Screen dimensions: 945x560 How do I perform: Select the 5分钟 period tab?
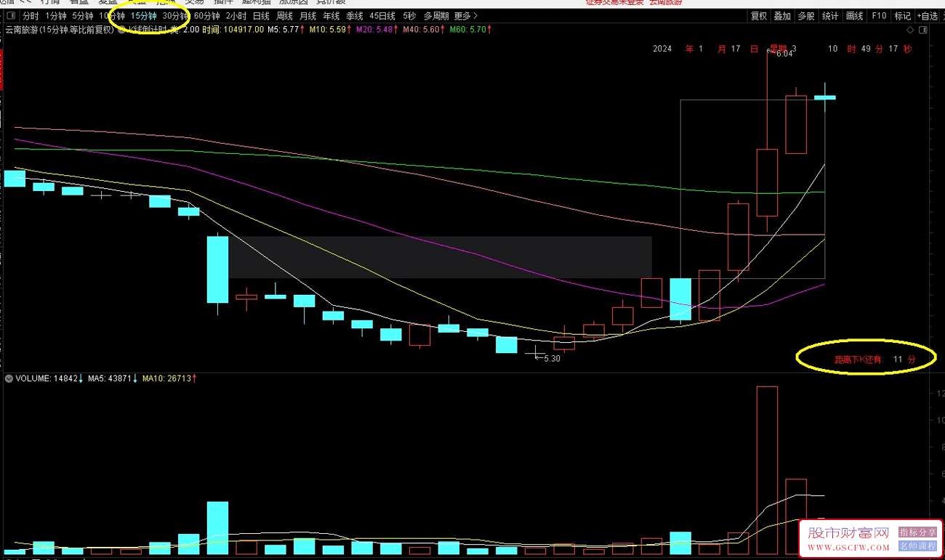click(82, 16)
